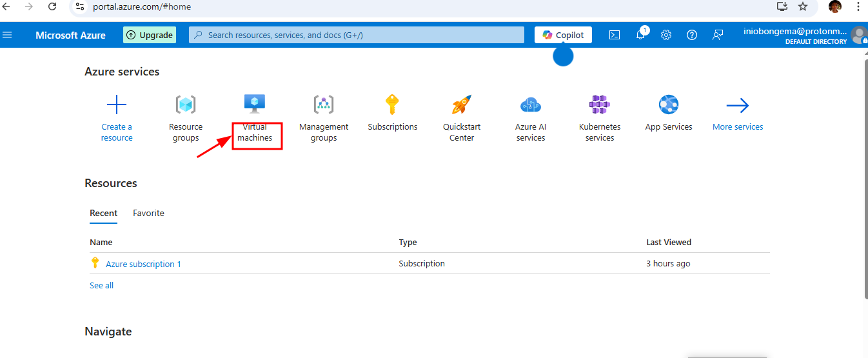
Task: Open the feedback icon in header
Action: (x=718, y=35)
